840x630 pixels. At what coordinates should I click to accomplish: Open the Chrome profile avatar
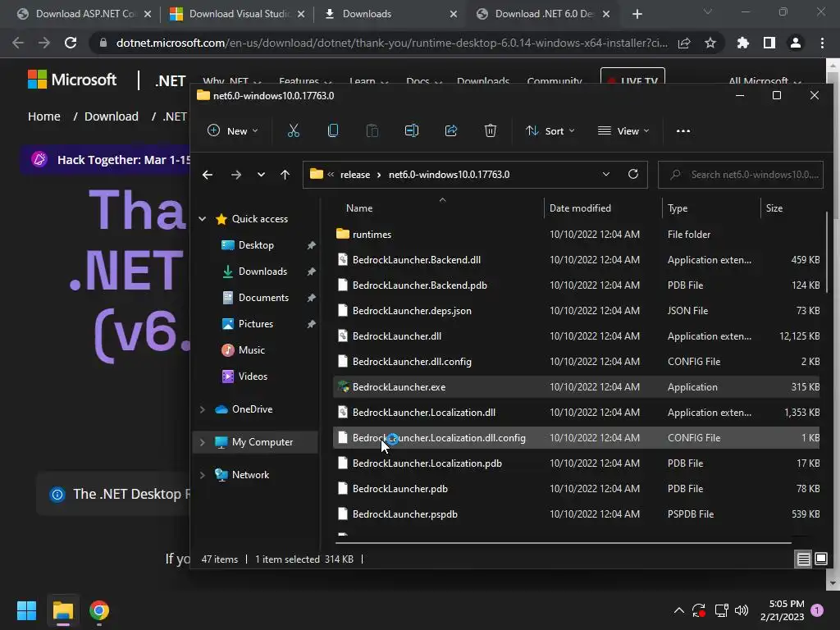pyautogui.click(x=796, y=43)
